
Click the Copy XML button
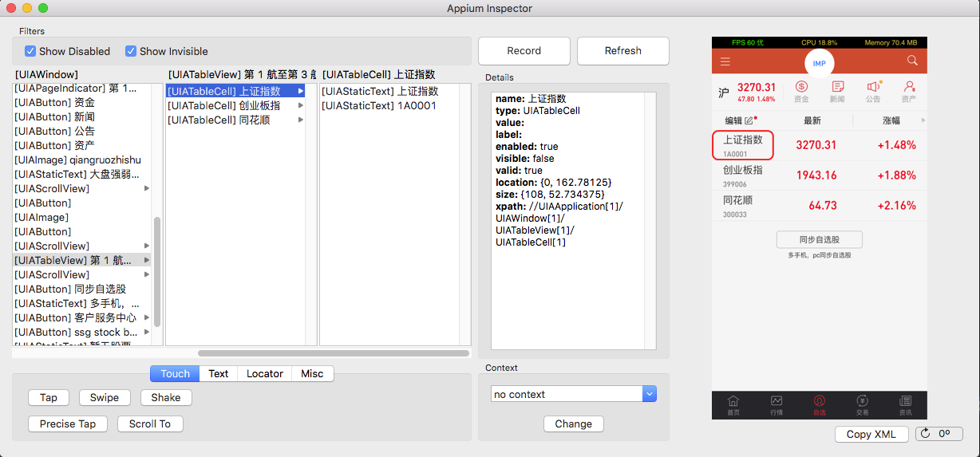(x=871, y=434)
